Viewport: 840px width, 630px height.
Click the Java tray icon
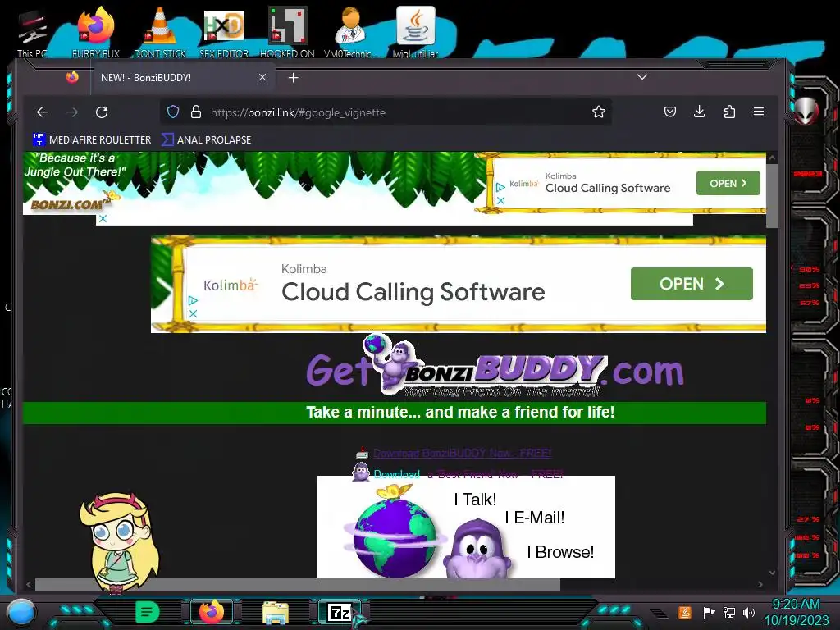click(684, 612)
